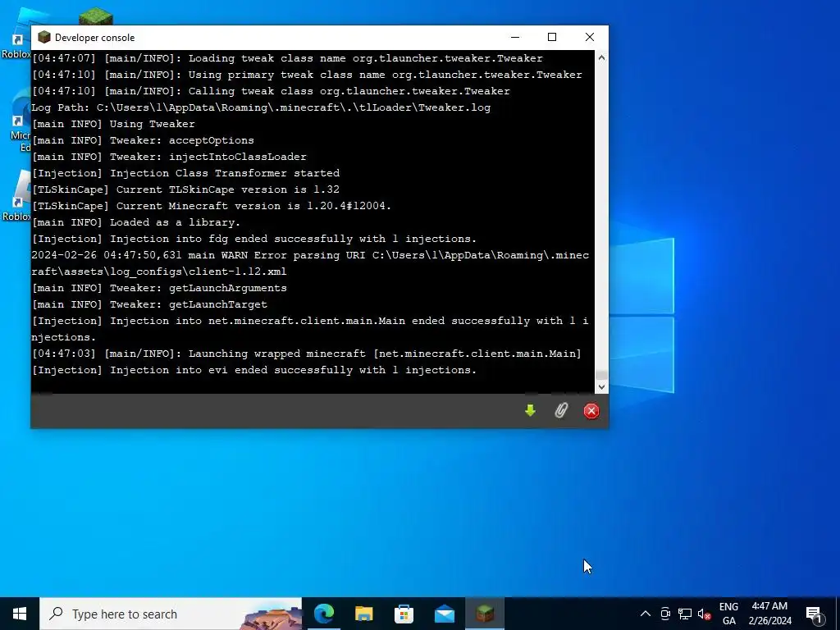Click the Minecraft grass block desktop icon

pos(95,16)
